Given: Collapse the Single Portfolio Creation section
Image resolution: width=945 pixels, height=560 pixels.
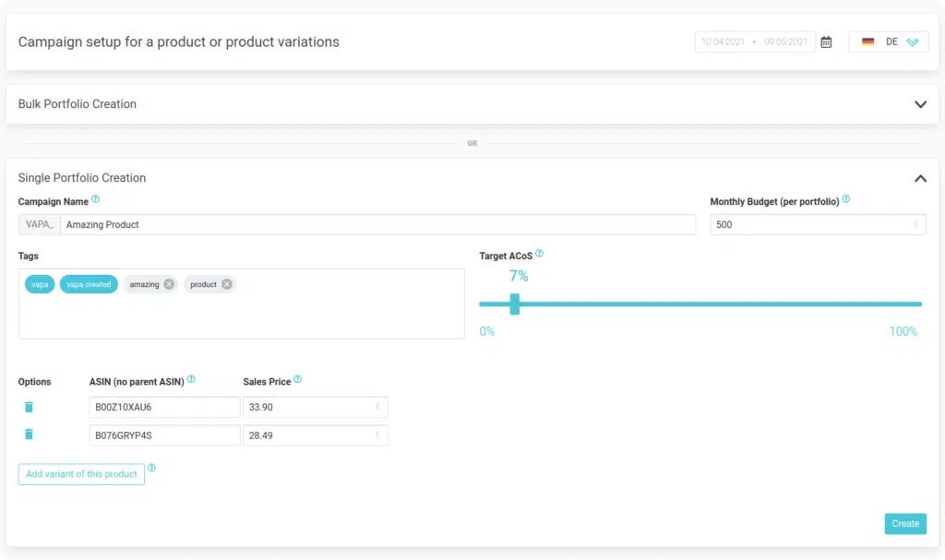Looking at the screenshot, I should click(919, 178).
